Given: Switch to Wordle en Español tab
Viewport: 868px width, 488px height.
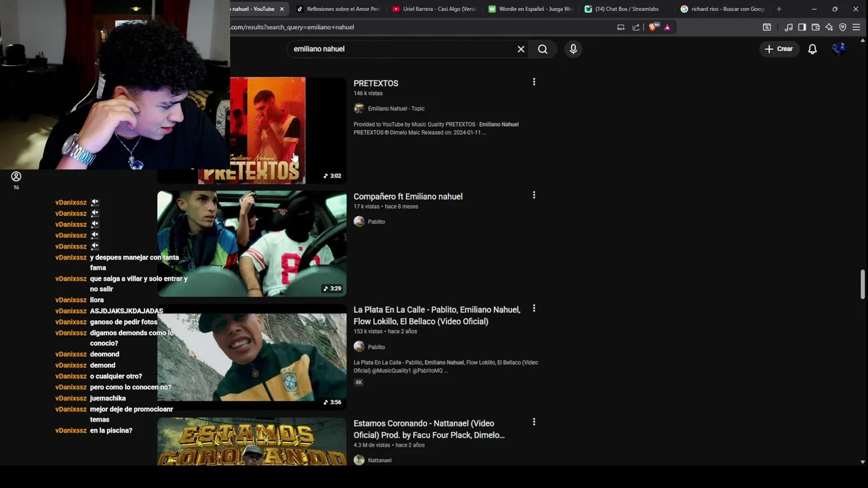Looking at the screenshot, I should [531, 9].
